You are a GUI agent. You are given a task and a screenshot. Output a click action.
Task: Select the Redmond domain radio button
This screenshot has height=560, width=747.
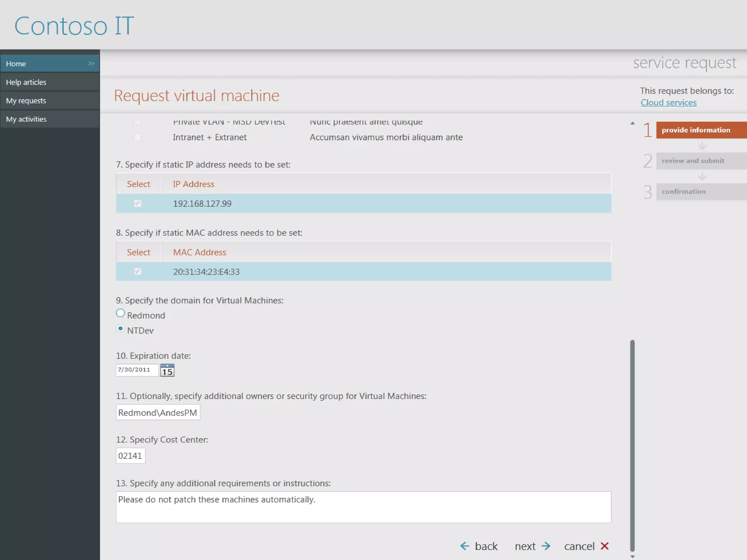[x=120, y=313]
